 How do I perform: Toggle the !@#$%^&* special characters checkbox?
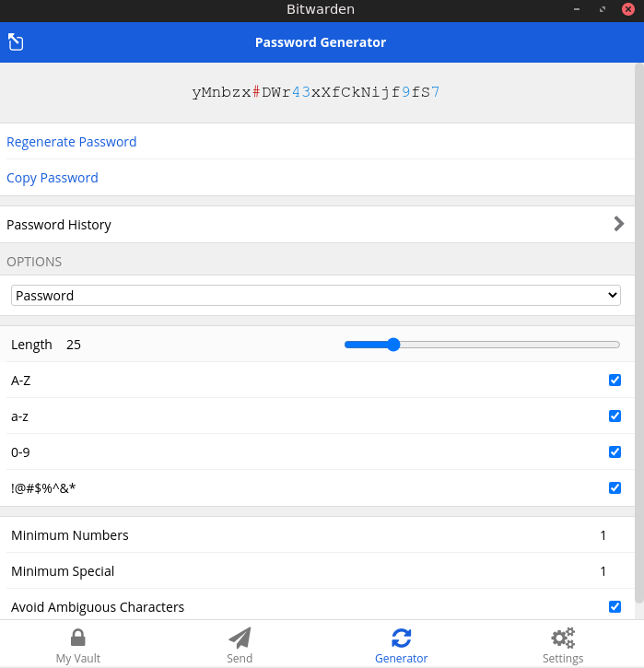click(615, 487)
